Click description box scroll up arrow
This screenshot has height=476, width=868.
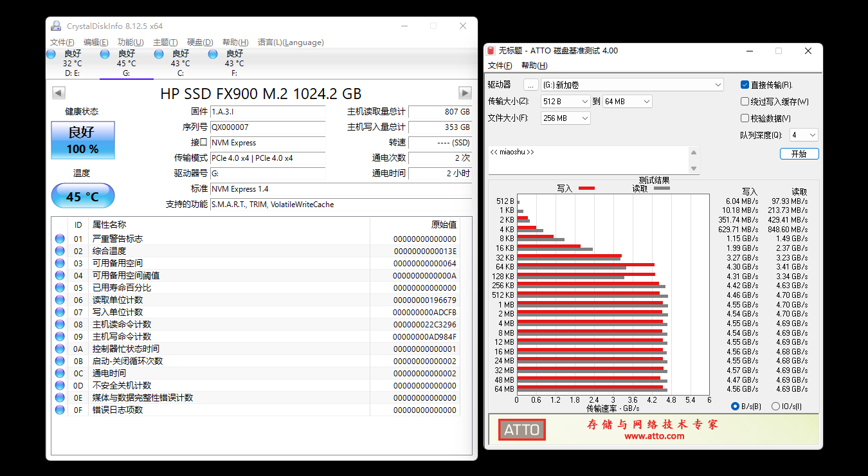click(x=693, y=152)
